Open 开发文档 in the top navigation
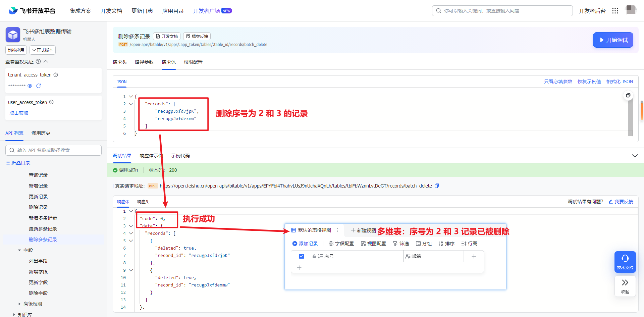The width and height of the screenshot is (644, 317). click(x=111, y=11)
